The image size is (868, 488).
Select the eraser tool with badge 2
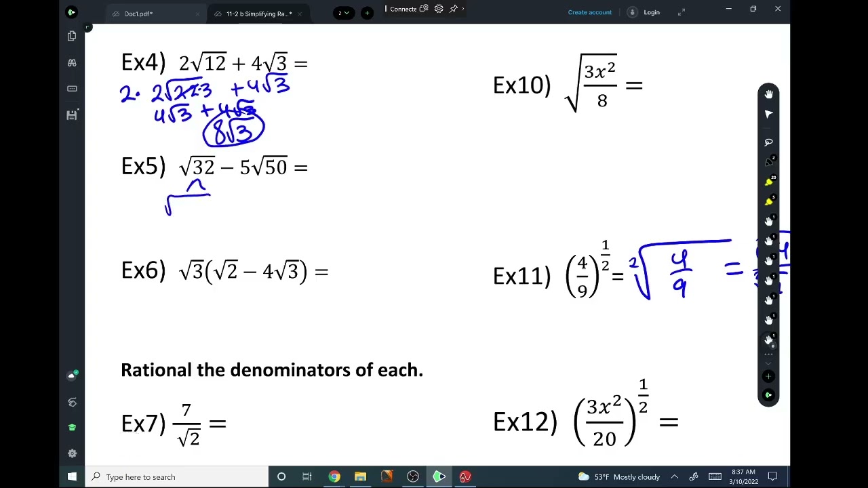pos(768,162)
